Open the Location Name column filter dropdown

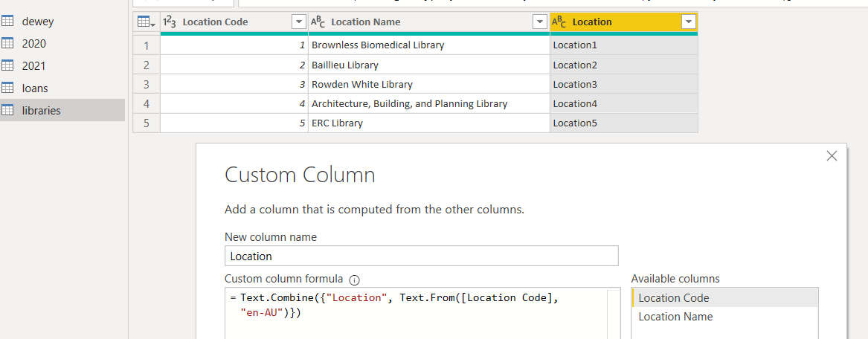point(540,22)
